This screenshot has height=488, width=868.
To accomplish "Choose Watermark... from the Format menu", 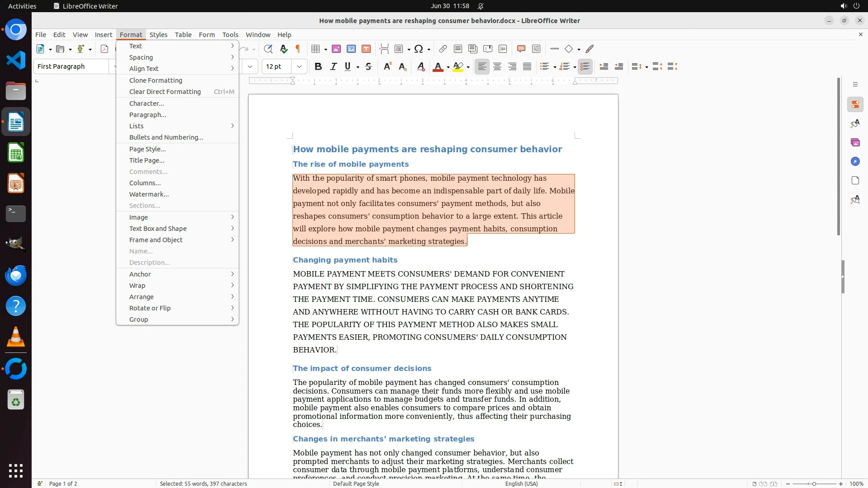I will 149,194.
